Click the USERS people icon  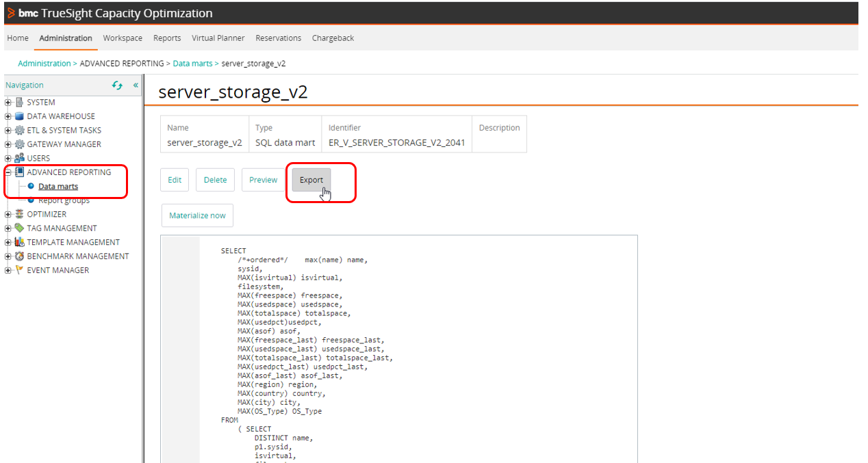point(20,159)
